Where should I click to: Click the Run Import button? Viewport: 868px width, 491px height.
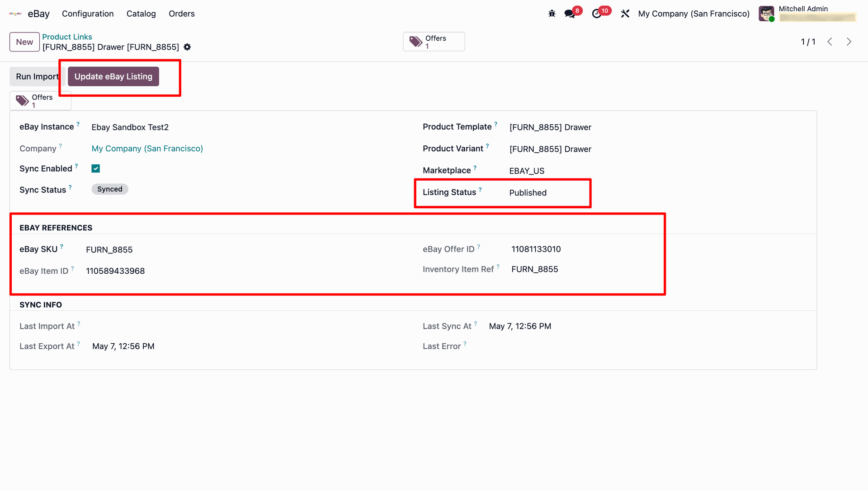pos(38,76)
